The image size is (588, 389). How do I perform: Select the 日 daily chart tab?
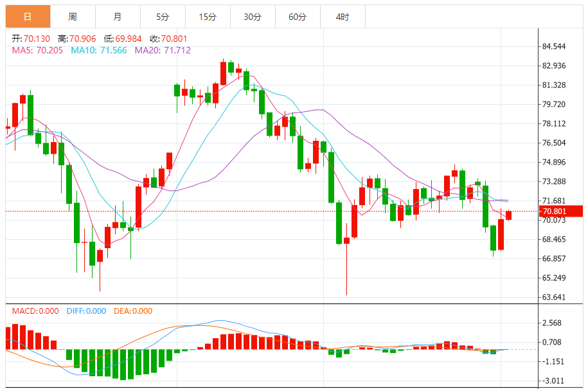coord(28,17)
